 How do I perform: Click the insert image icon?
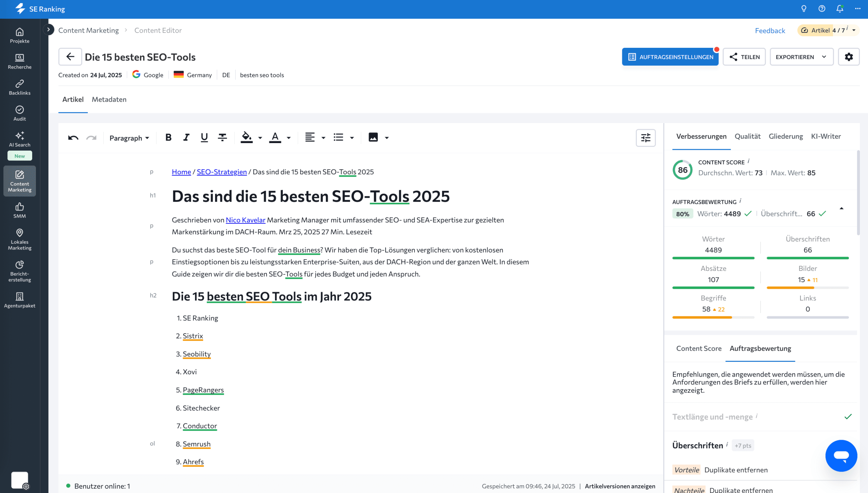[x=373, y=137]
